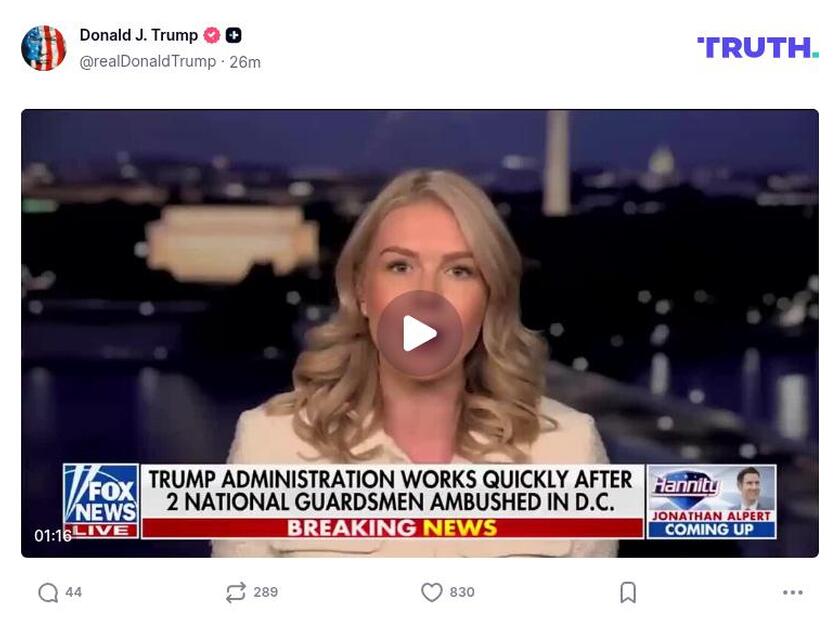Click the reply speech bubble icon
The width and height of the screenshot is (840, 632).
(48, 592)
